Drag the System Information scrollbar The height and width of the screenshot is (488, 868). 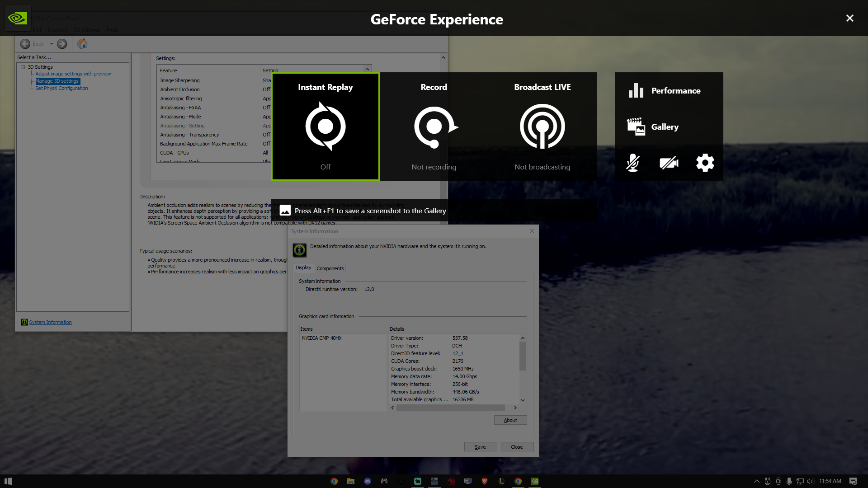pos(522,357)
